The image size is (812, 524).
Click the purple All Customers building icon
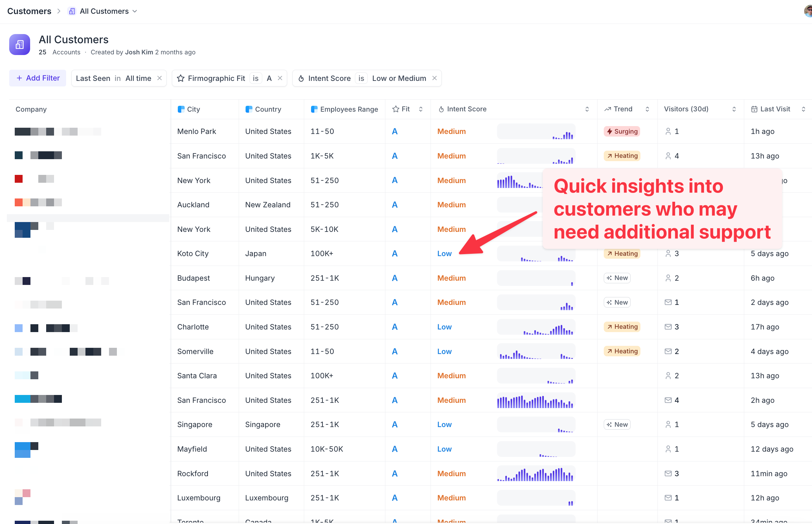[19, 45]
